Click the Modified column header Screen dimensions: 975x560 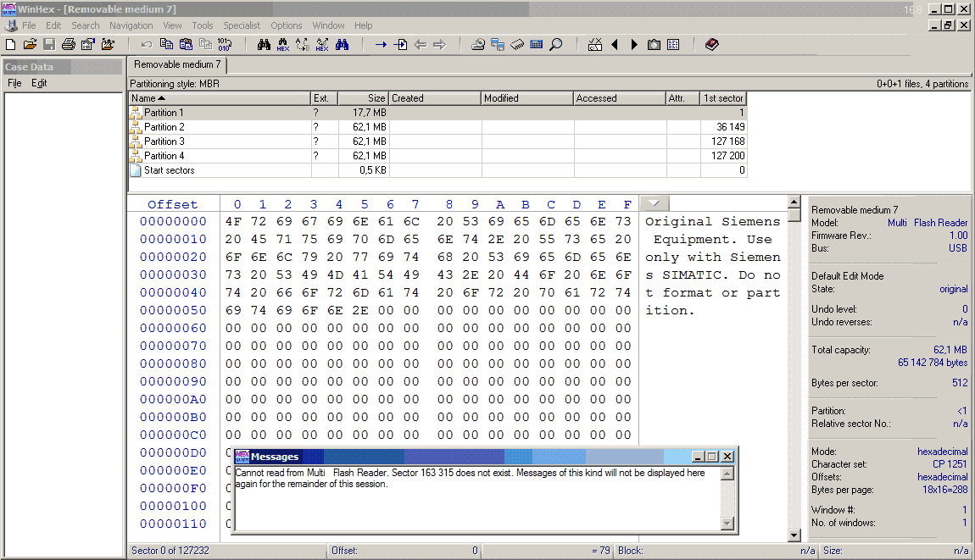[x=527, y=98]
